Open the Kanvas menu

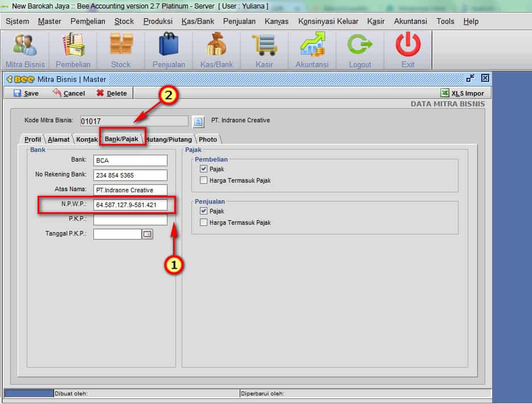tap(276, 22)
